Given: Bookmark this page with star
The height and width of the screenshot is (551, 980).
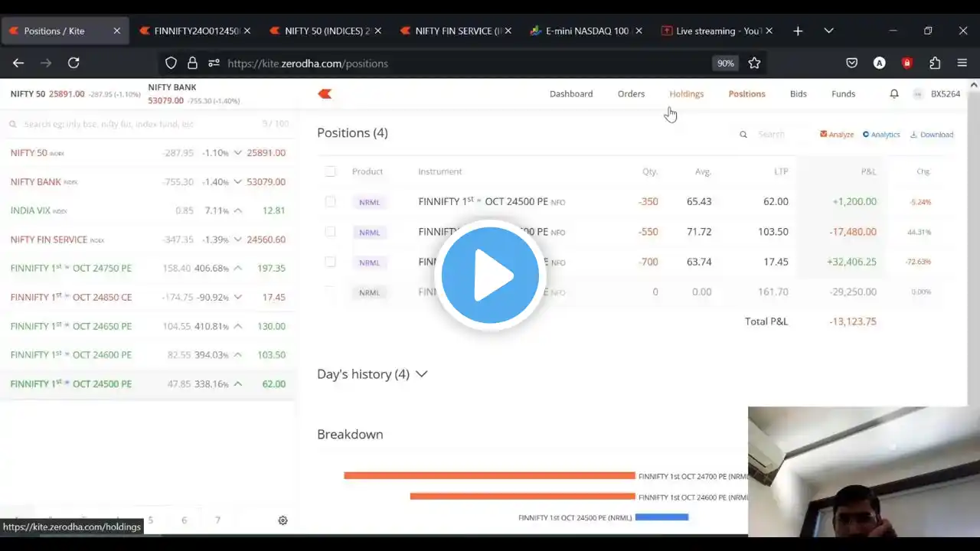Looking at the screenshot, I should pos(754,64).
